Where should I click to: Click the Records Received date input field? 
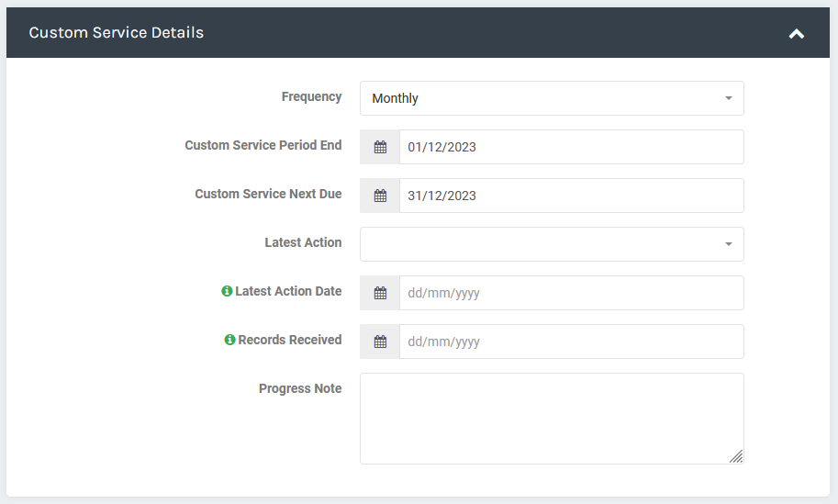click(571, 342)
